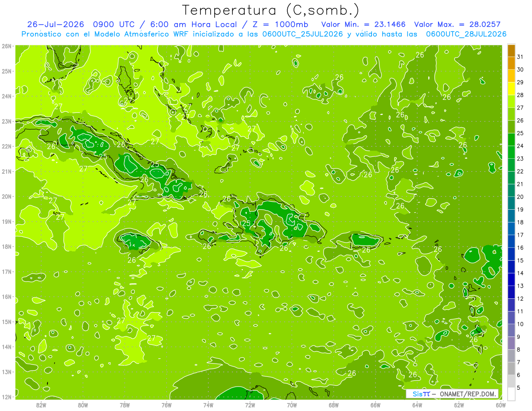
Task: Click legend scale value '11'
Action: pos(520,311)
